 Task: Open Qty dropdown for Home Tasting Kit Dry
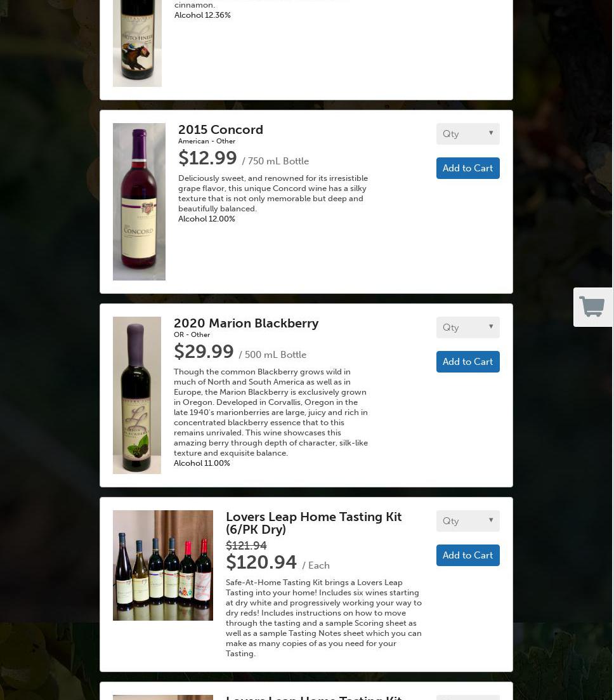tap(467, 521)
